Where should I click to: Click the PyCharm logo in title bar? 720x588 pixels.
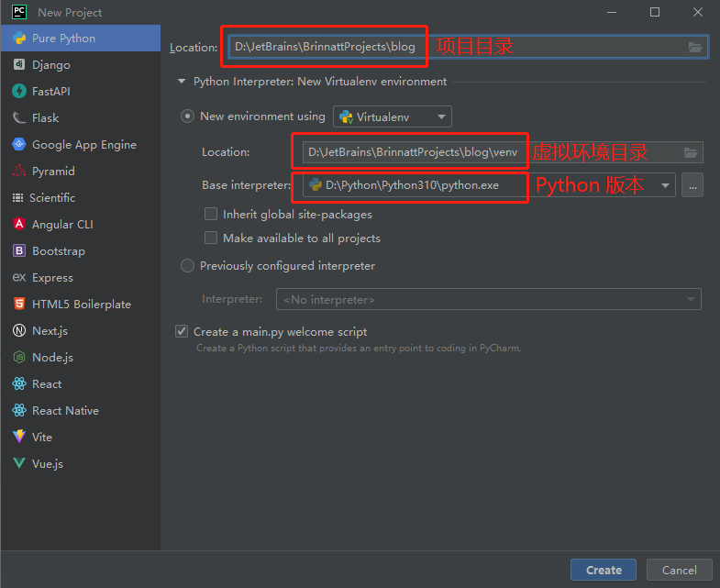click(19, 12)
